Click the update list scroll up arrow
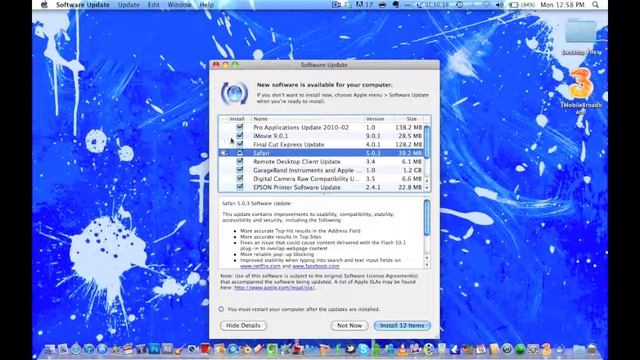Image resolution: width=640 pixels, height=360 pixels. [x=427, y=180]
